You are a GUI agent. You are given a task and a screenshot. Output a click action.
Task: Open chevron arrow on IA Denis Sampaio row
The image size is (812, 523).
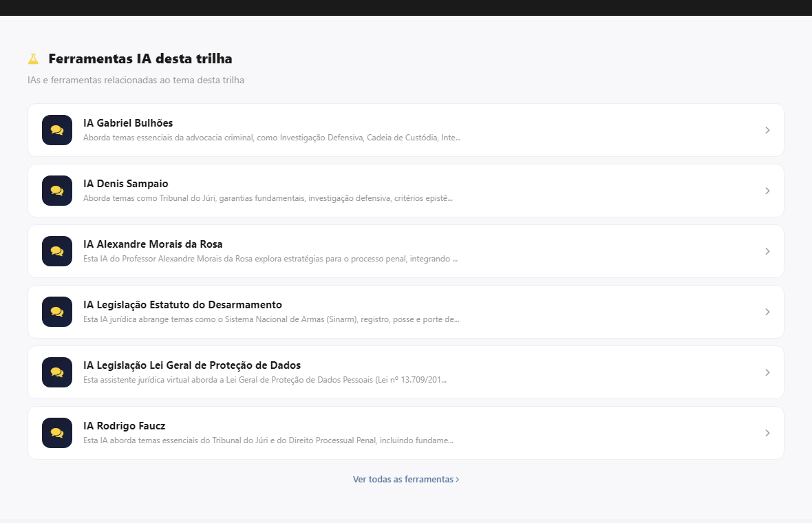(767, 191)
